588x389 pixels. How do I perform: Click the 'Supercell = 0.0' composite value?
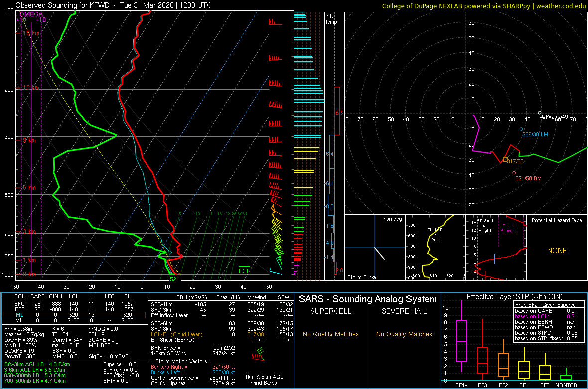point(120,364)
